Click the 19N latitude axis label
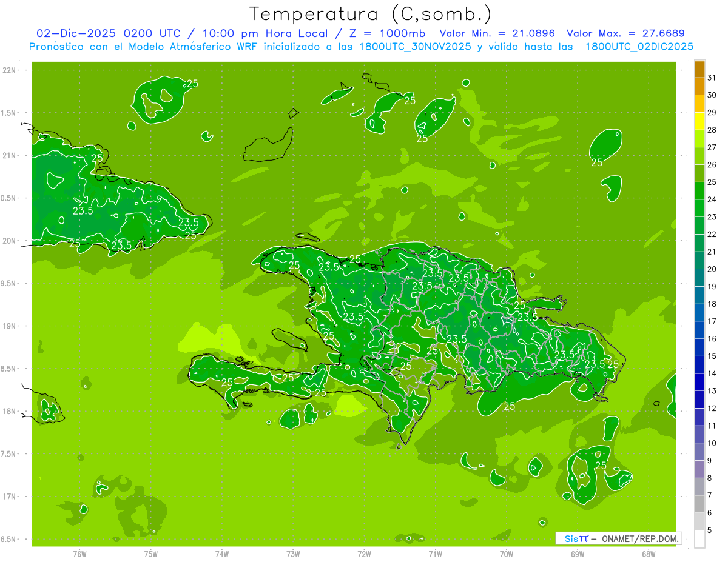 click(10, 326)
